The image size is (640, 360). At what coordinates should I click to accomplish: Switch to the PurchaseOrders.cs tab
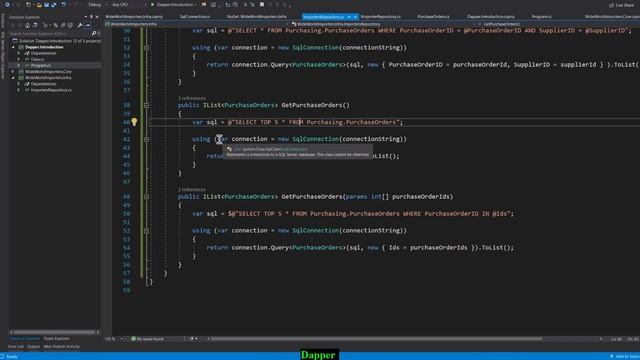pos(433,17)
